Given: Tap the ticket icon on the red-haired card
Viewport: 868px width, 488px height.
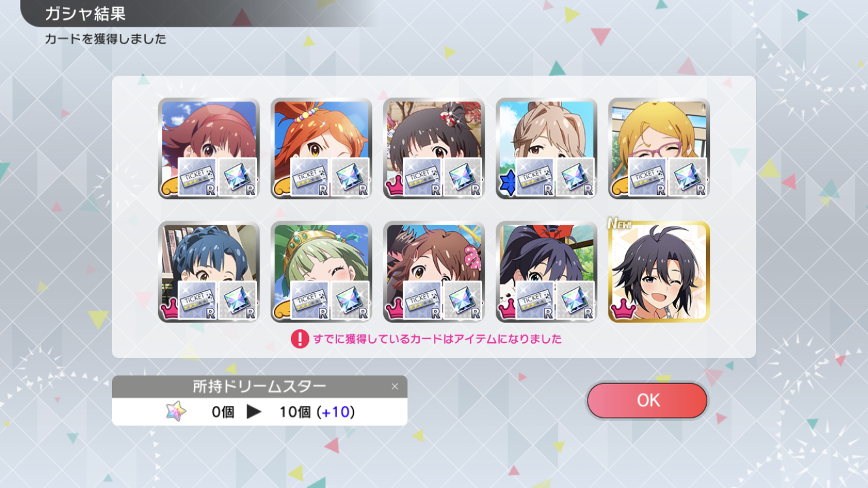Looking at the screenshot, I should tap(197, 177).
